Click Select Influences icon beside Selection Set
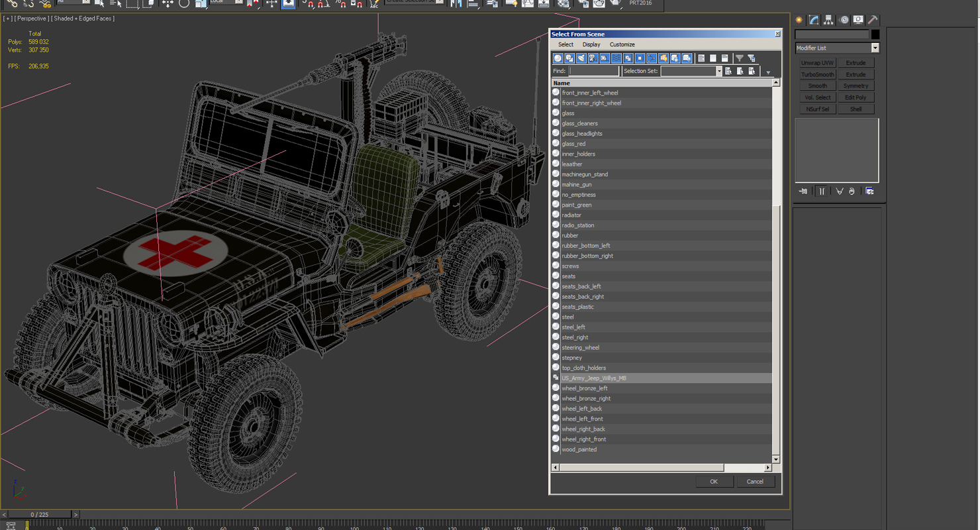 pos(740,71)
